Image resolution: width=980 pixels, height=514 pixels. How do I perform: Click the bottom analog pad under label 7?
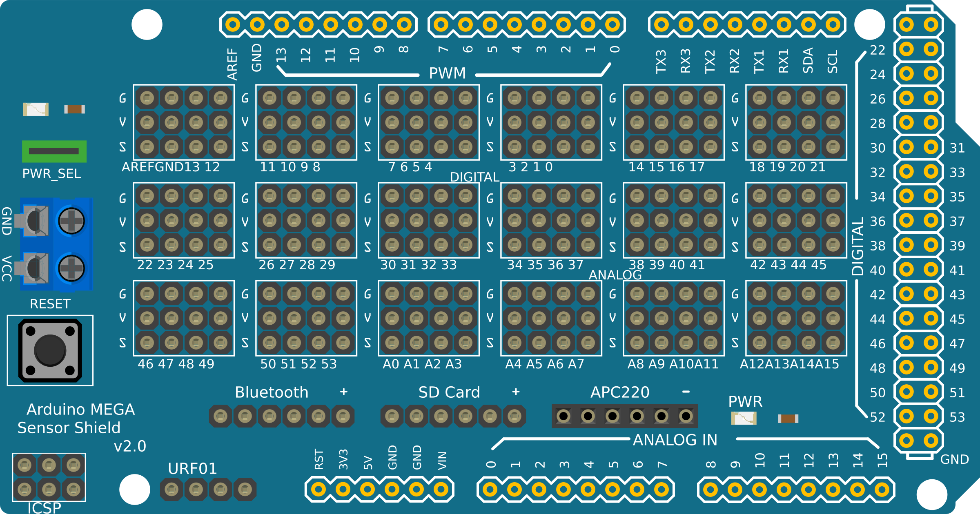click(661, 490)
